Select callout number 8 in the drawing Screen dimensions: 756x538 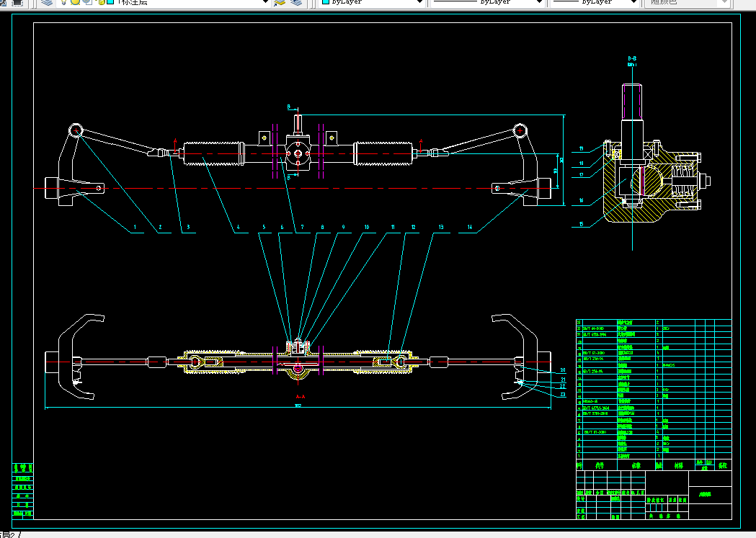pyautogui.click(x=323, y=228)
